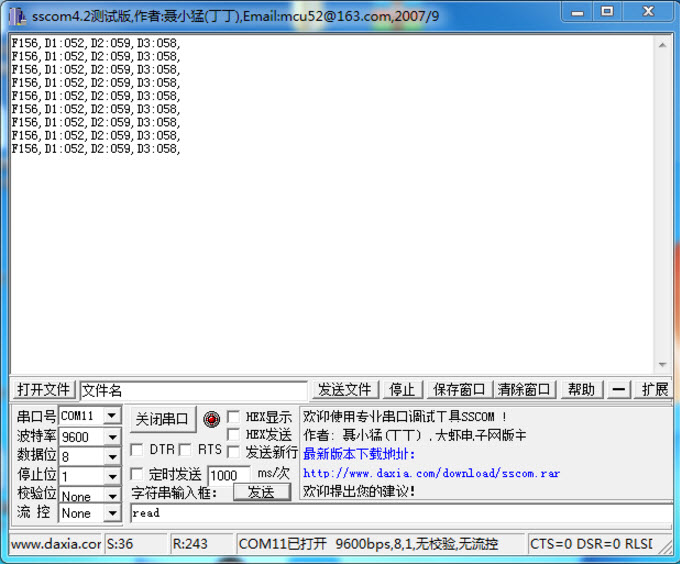Click the 1000 ms interval field
This screenshot has height=564, width=680.
point(229,476)
